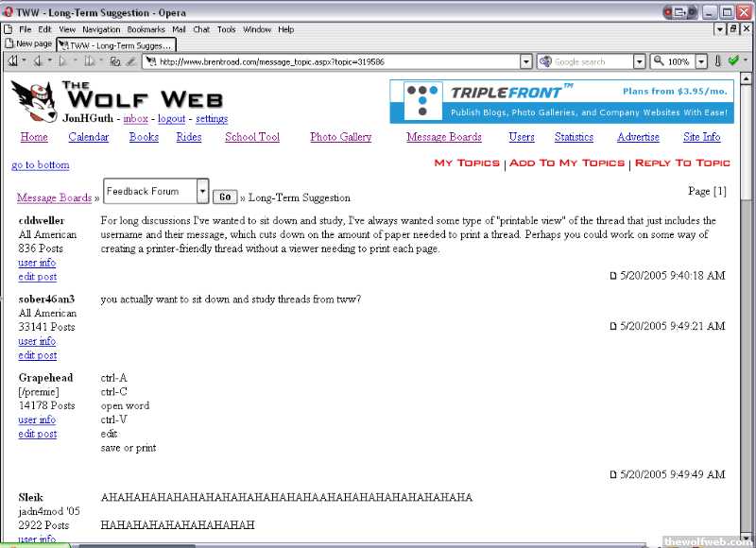The image size is (756, 548).
Task: Click the Opera rewind navigation icon
Action: [13, 61]
